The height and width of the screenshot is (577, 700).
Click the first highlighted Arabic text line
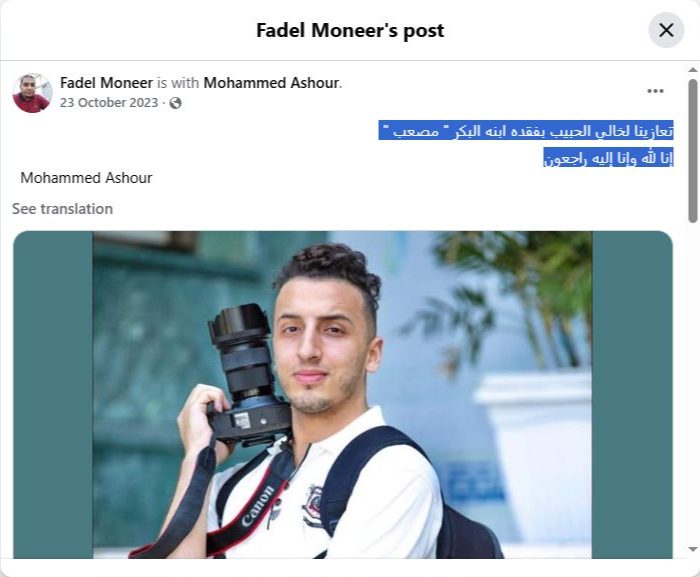[526, 130]
